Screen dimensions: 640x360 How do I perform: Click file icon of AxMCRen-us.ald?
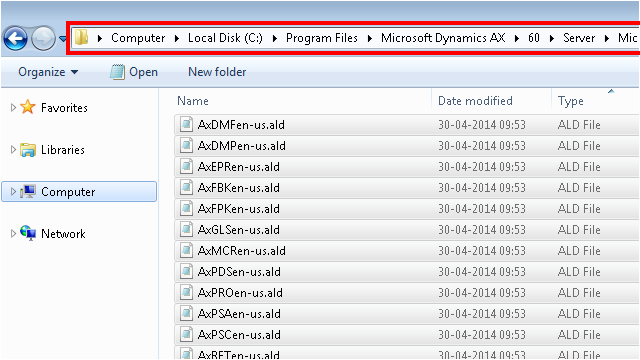click(x=186, y=250)
